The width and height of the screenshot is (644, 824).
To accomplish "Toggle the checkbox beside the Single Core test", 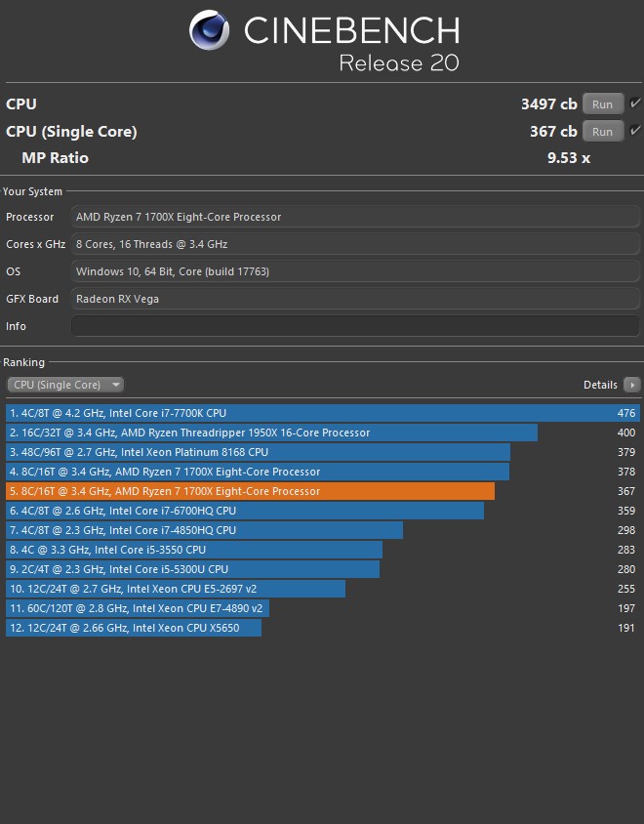I will [635, 130].
